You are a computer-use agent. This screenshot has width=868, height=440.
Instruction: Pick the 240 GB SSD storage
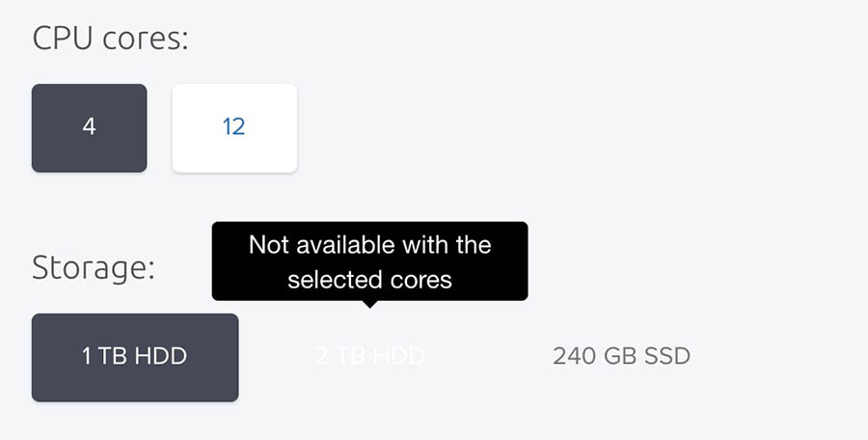[x=621, y=356]
